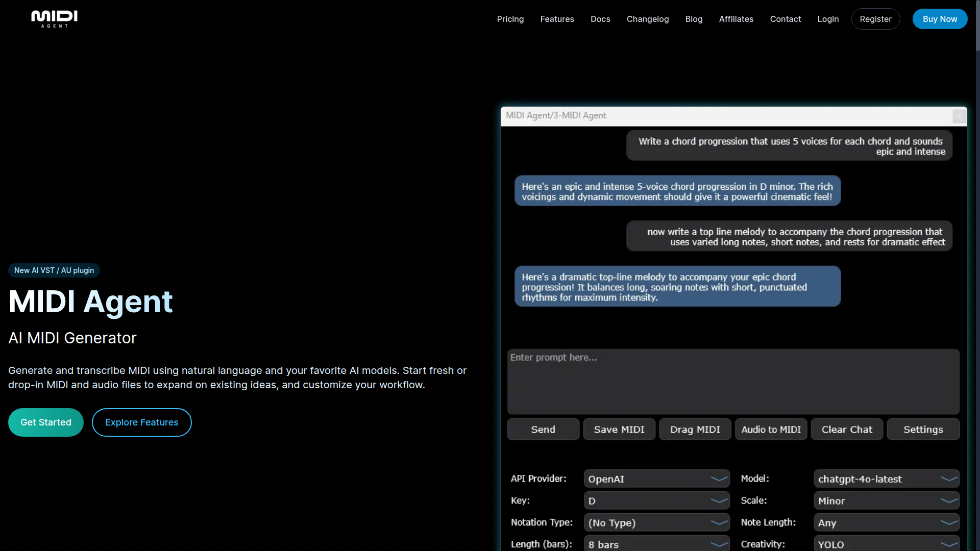Go to Changelog in top menu
The width and height of the screenshot is (980, 551).
pos(647,19)
